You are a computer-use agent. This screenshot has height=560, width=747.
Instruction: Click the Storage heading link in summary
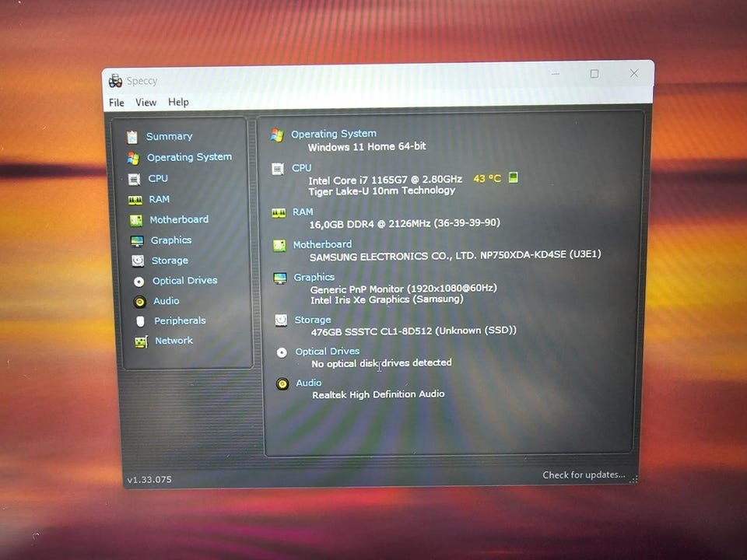click(313, 320)
